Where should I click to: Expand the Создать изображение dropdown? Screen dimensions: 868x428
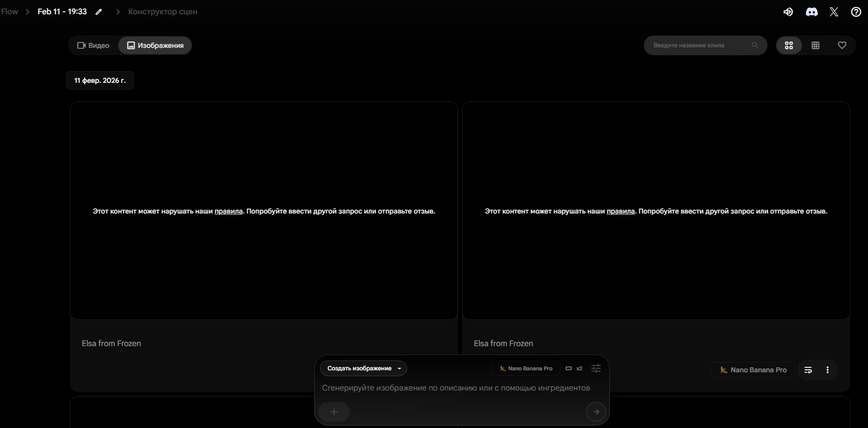pos(364,368)
